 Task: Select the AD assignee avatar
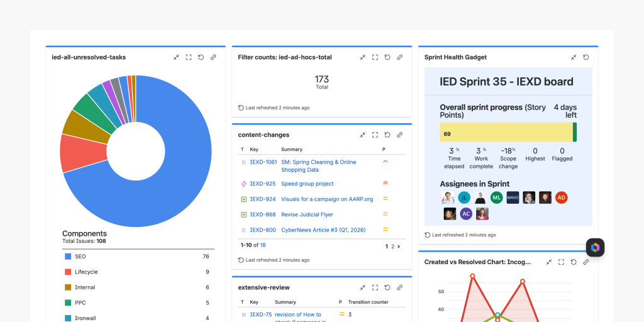point(562,197)
